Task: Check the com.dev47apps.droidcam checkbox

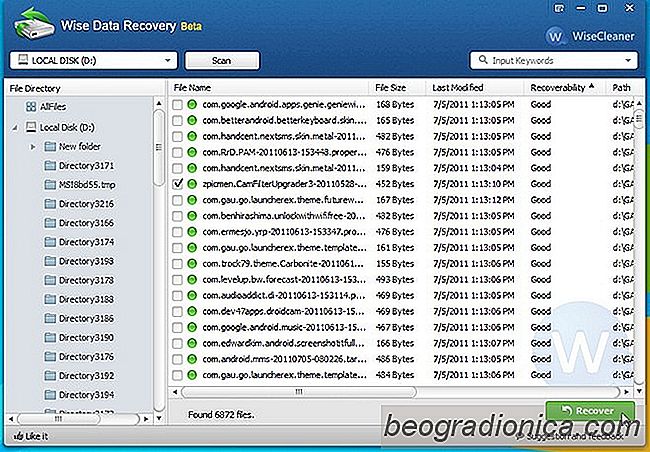Action: (x=177, y=311)
